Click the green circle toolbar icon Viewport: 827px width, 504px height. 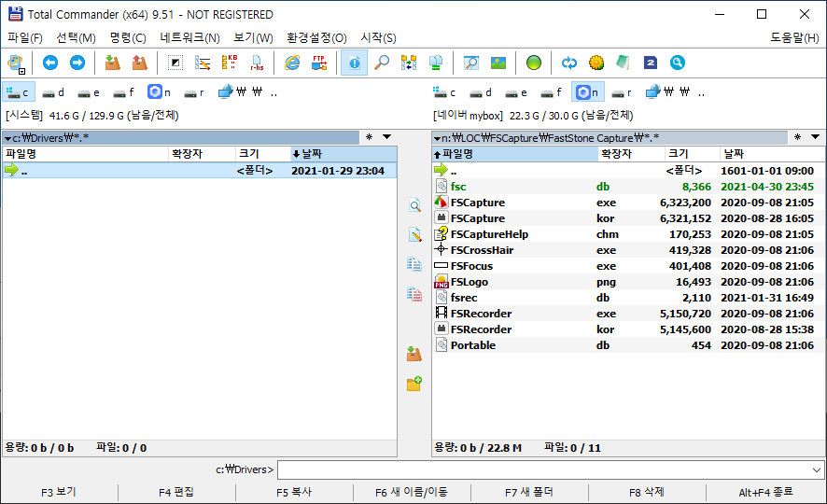tap(534, 63)
